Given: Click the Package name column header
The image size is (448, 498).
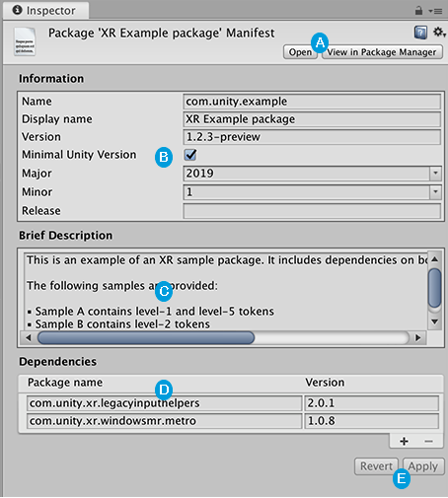Looking at the screenshot, I should point(65,383).
